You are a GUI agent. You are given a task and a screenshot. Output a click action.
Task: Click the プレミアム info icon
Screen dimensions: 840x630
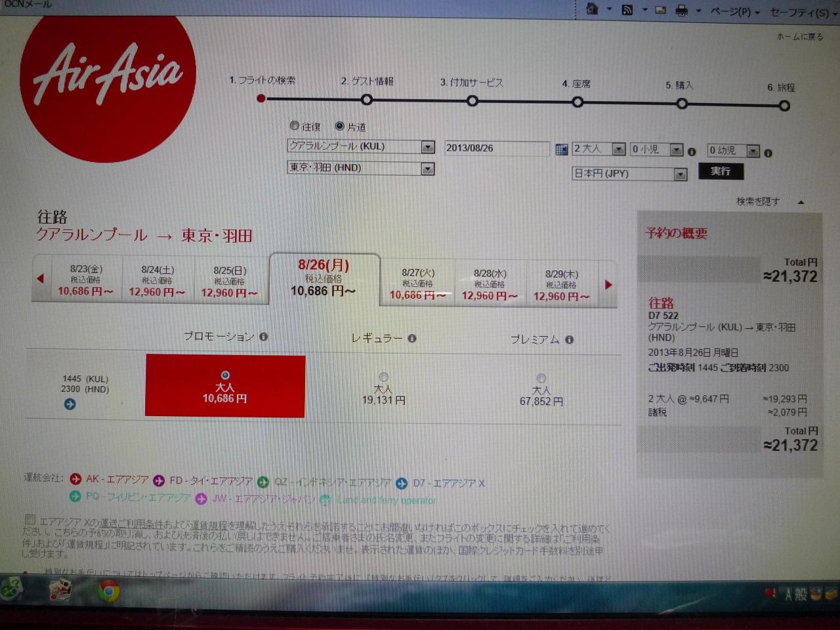click(x=569, y=340)
